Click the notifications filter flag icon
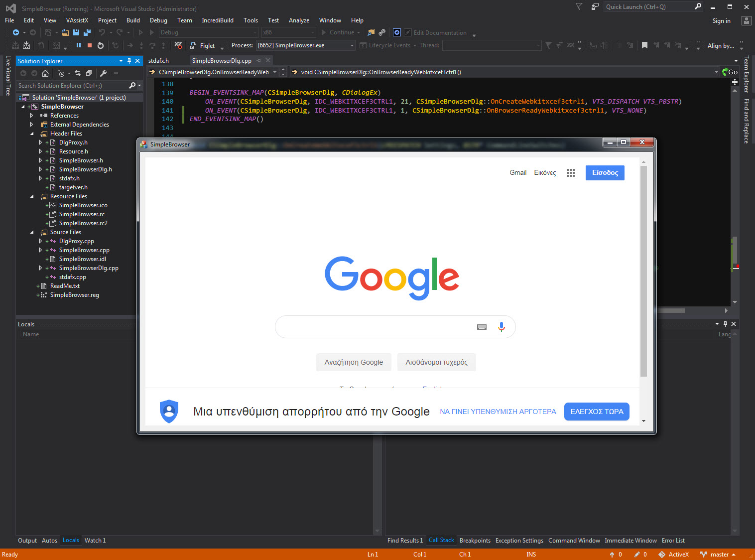755x560 pixels. (x=579, y=6)
